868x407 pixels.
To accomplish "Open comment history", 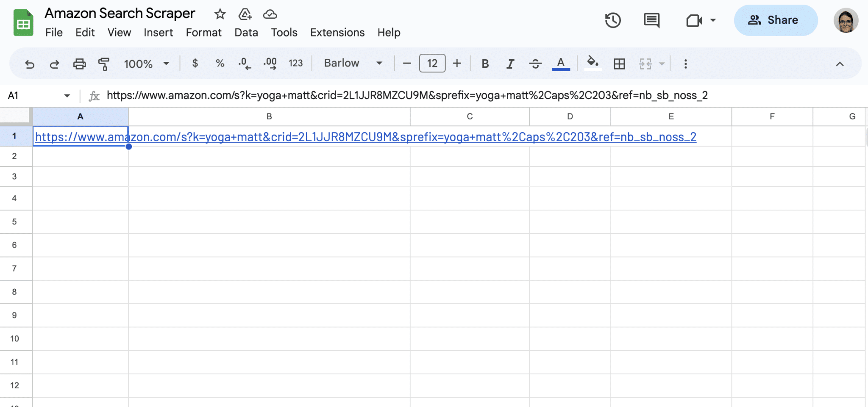I will tap(651, 20).
